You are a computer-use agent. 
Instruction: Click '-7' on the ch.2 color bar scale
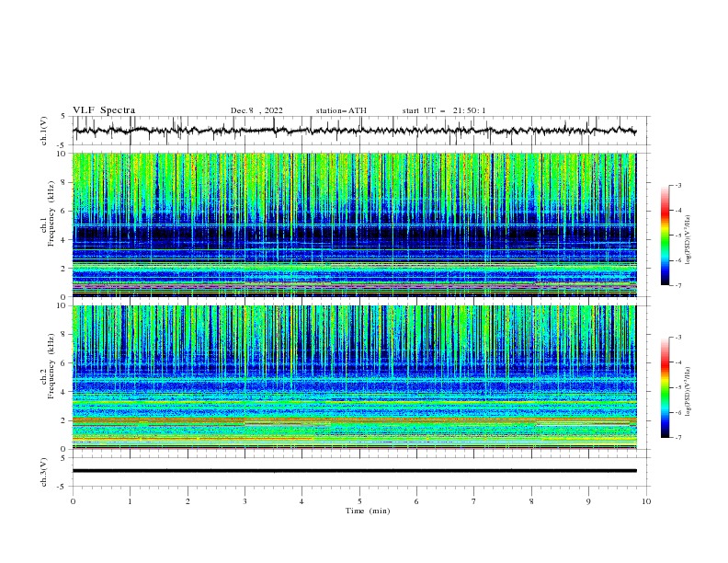(677, 438)
